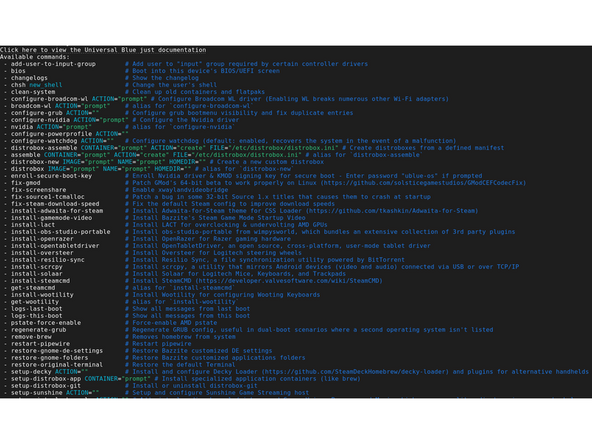Click the 'Enable xwaylandvideobridge' comment
This screenshot has height=444, width=592.
[x=177, y=190]
